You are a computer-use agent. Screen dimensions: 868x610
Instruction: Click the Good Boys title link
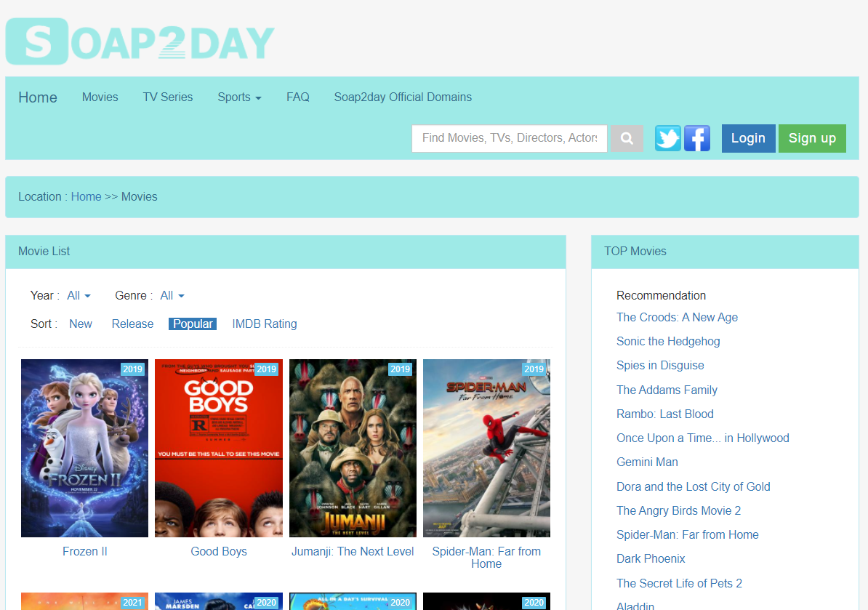(x=219, y=551)
